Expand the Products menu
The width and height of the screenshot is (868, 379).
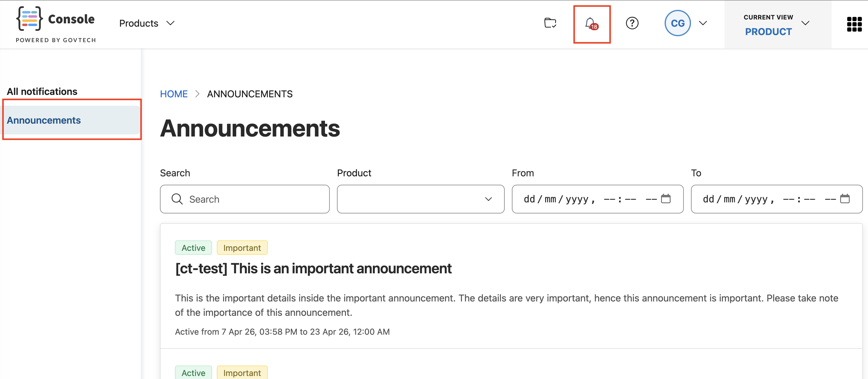[146, 23]
